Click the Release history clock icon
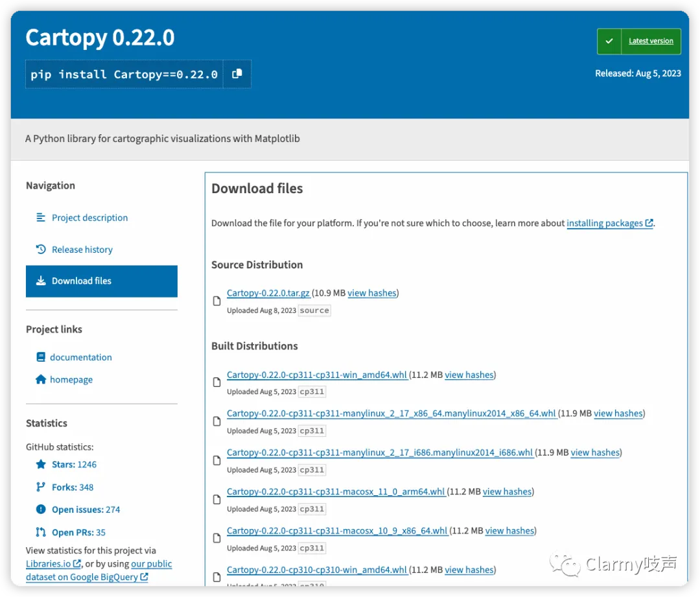This screenshot has height=597, width=700. click(x=41, y=249)
